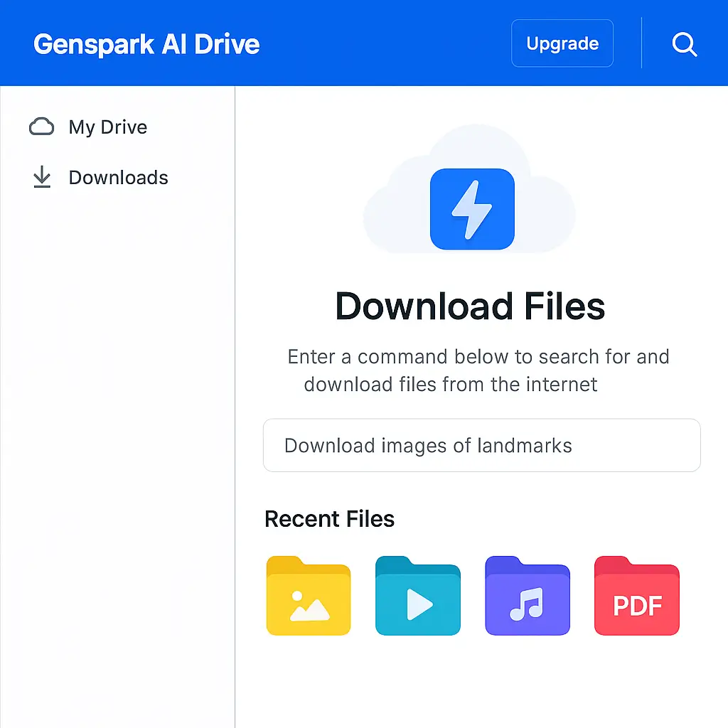
Task: Click the Download Files heading
Action: coord(470,306)
